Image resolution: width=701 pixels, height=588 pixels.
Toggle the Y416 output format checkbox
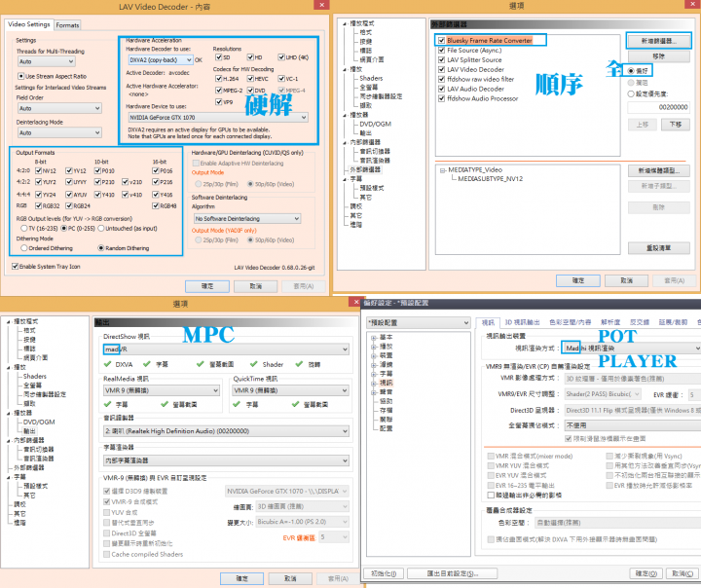[156, 194]
